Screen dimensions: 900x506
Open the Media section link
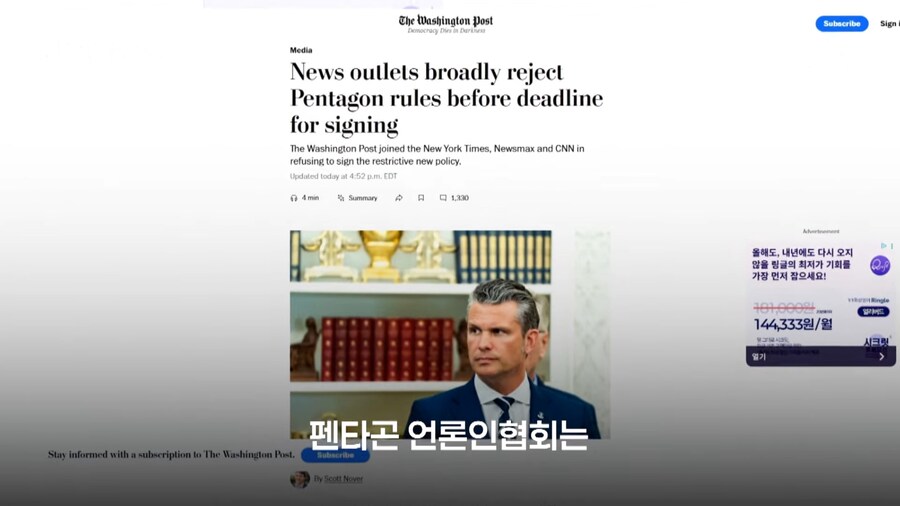pyautogui.click(x=301, y=50)
